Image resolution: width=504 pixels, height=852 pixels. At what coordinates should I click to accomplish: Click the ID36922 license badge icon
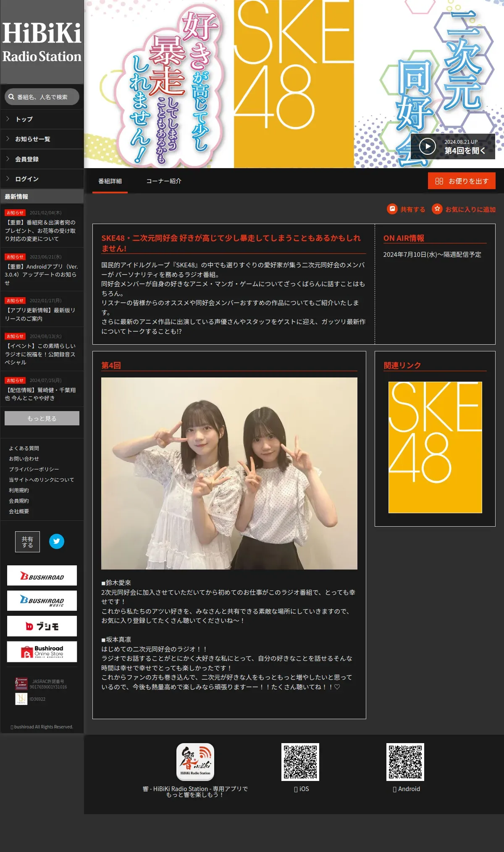[x=21, y=699]
